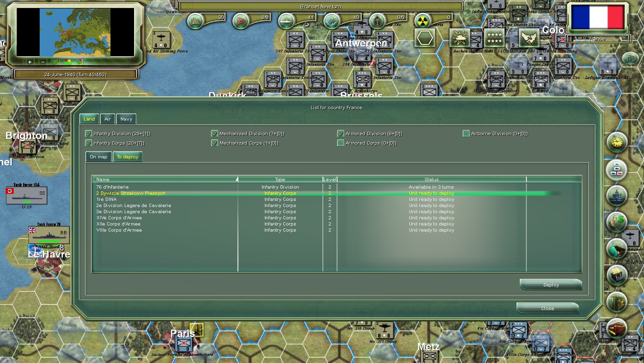The height and width of the screenshot is (363, 644).
Task: Open the tools and gears options icon
Action: tap(617, 302)
